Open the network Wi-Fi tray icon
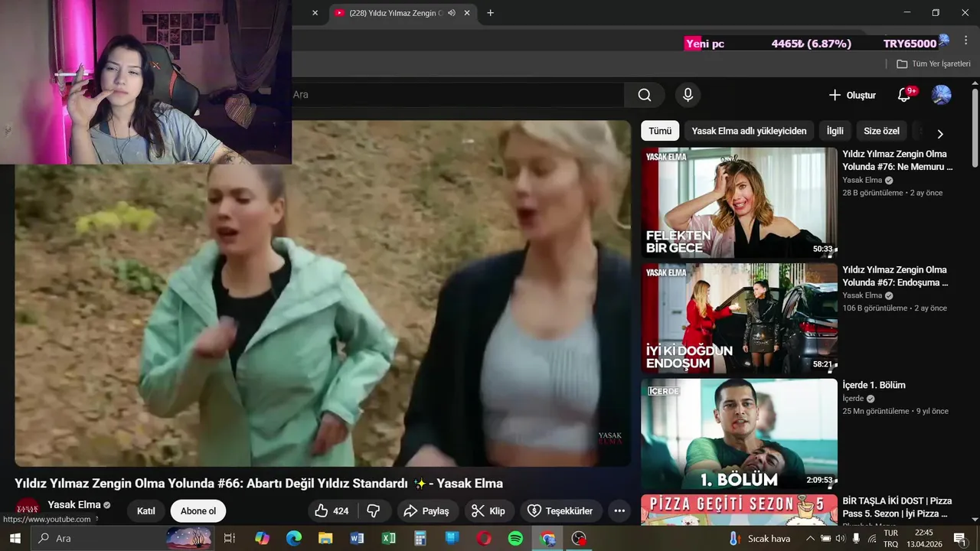Viewport: 980px width, 551px height. pos(872,539)
